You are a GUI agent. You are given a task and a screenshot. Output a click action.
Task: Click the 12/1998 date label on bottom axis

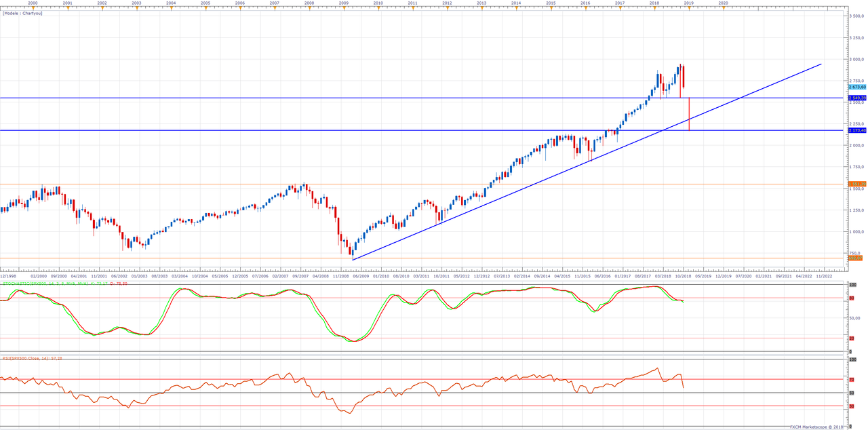7,276
